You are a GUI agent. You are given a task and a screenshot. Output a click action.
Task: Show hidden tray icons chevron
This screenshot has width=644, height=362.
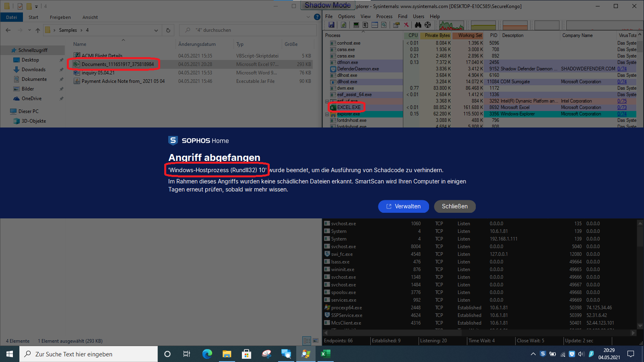(x=533, y=354)
